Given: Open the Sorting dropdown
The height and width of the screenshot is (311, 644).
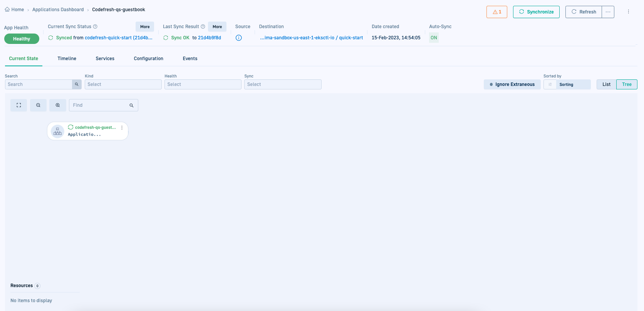Looking at the screenshot, I should pyautogui.click(x=573, y=84).
